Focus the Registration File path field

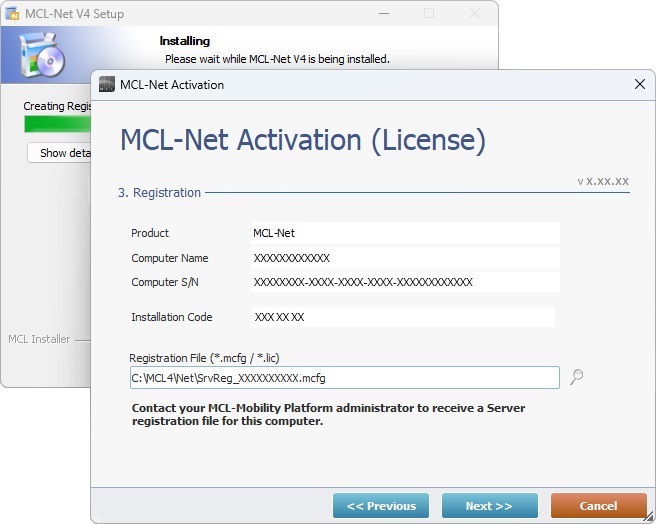pyautogui.click(x=344, y=378)
